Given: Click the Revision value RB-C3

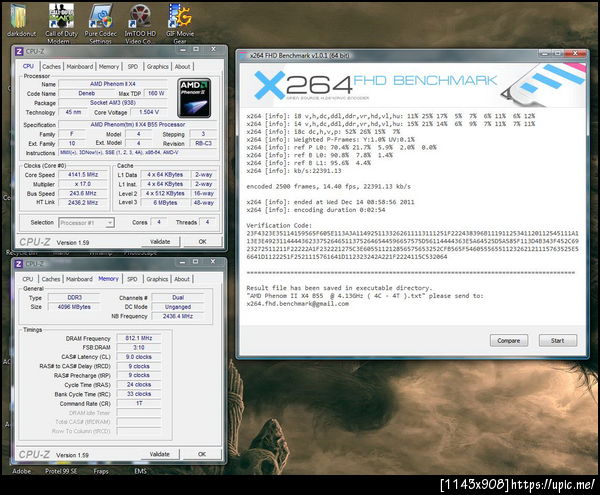Looking at the screenshot, I should 203,143.
